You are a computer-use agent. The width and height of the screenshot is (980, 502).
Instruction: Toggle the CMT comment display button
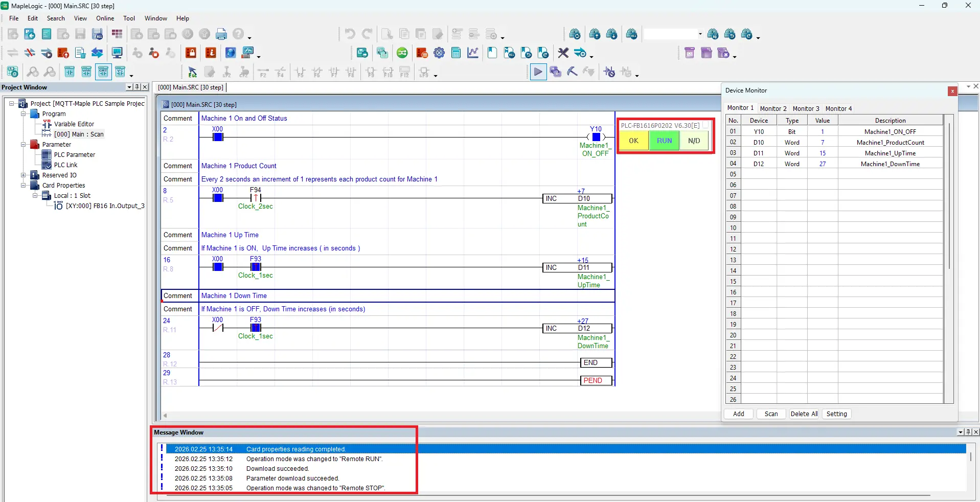pyautogui.click(x=103, y=72)
